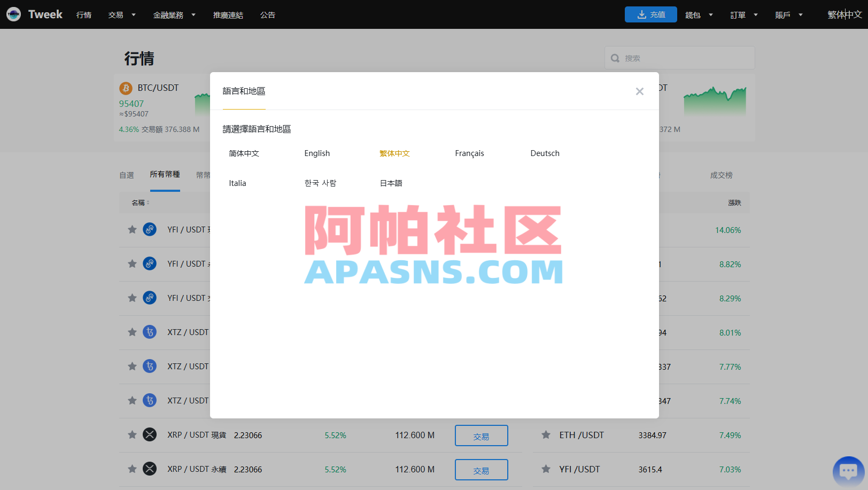
Task: Choose Korean 한국 사람 language option
Action: pyautogui.click(x=320, y=183)
